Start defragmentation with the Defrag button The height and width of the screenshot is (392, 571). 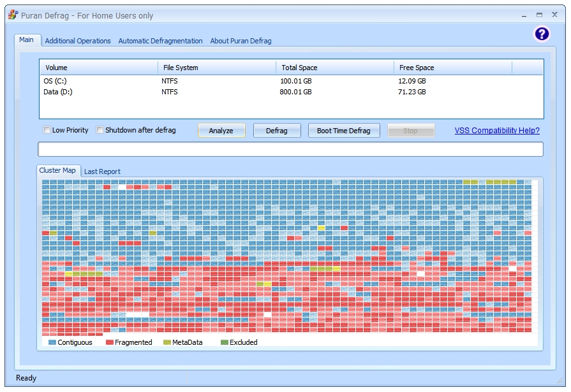pos(277,131)
